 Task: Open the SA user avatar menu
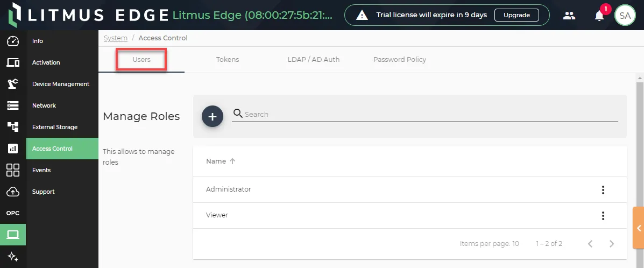(x=625, y=16)
